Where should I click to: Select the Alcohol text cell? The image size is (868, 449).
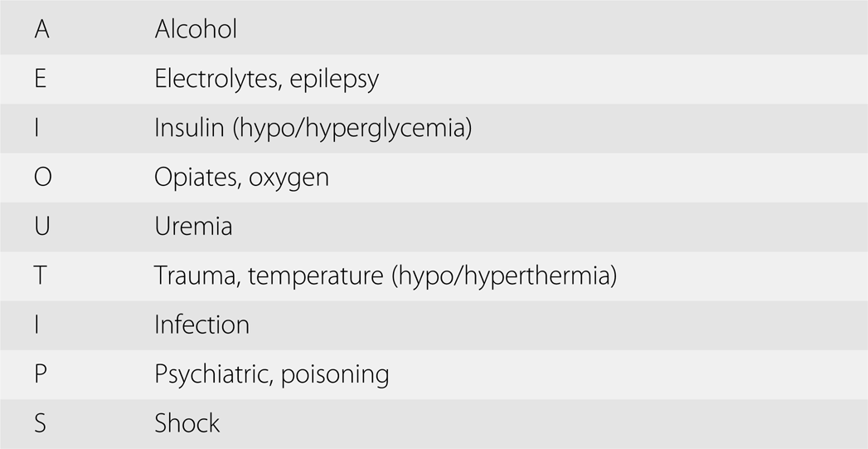tap(196, 30)
